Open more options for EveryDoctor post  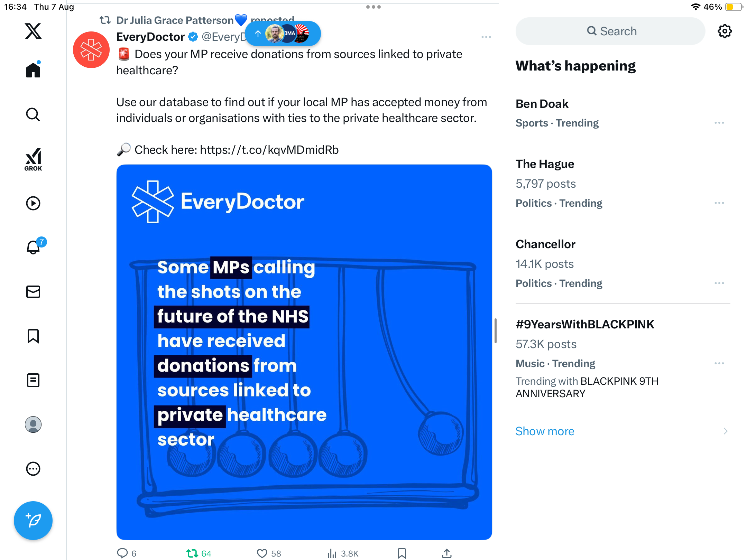click(x=486, y=37)
